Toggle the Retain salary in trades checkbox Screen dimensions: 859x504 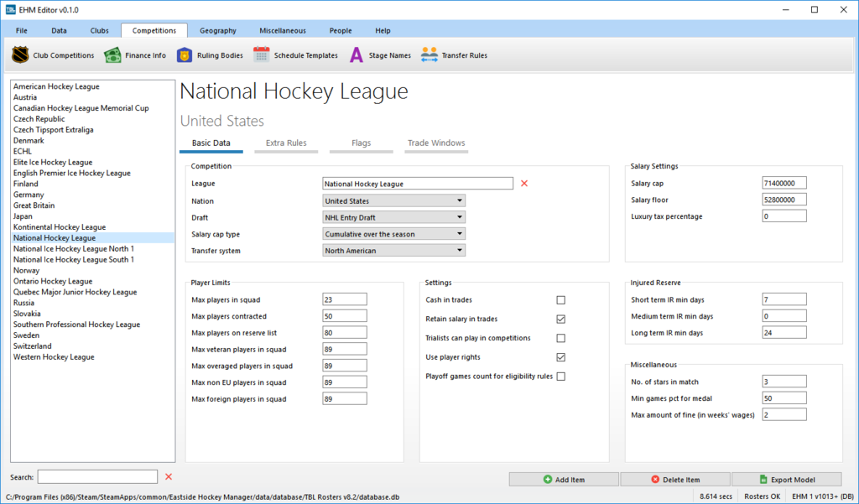(560, 319)
